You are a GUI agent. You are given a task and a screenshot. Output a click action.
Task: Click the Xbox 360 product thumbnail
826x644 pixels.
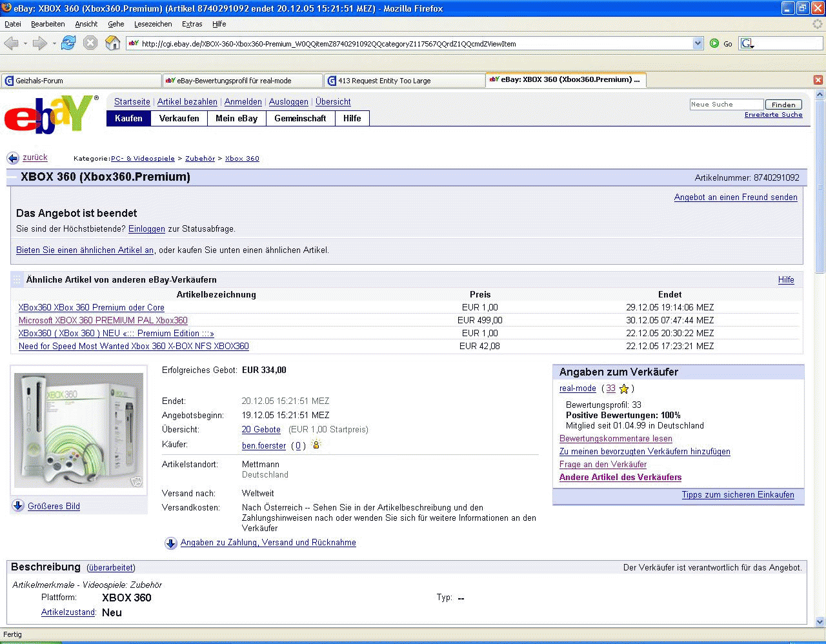(x=79, y=430)
